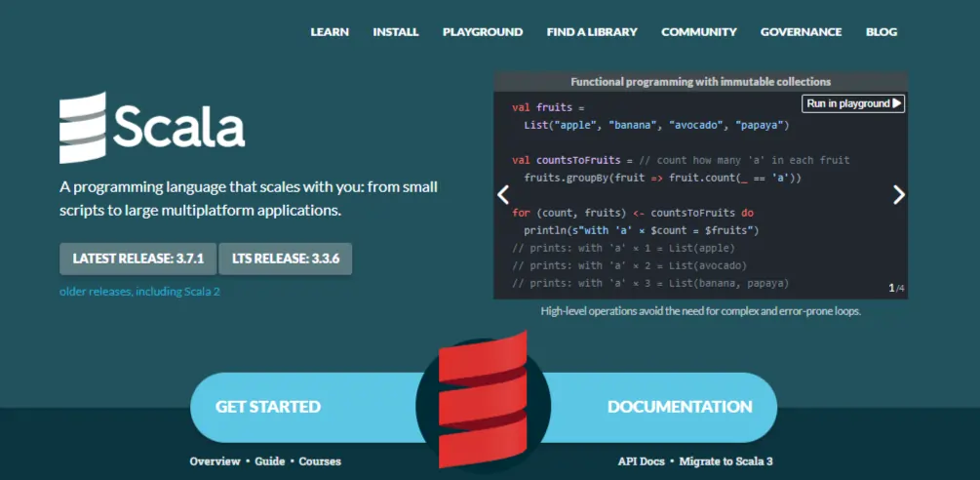
Task: Click the large red Scala logo
Action: click(x=483, y=400)
